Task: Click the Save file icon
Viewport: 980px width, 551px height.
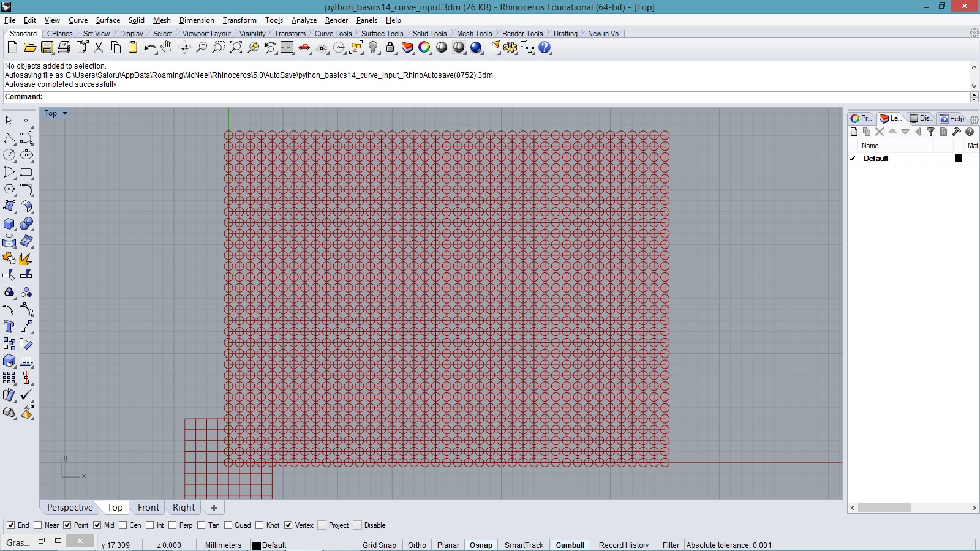Action: pos(47,48)
